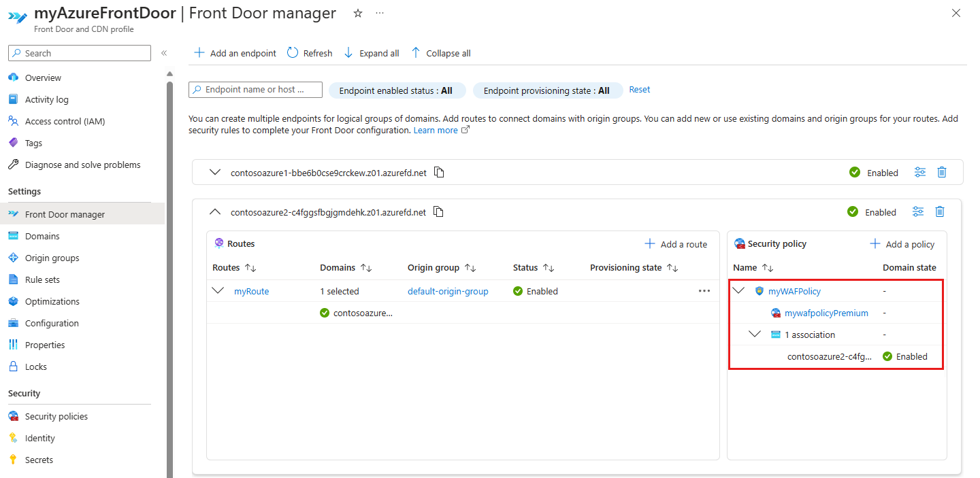The image size is (980, 478).
Task: Sort by Origin group column arrows
Action: click(470, 268)
